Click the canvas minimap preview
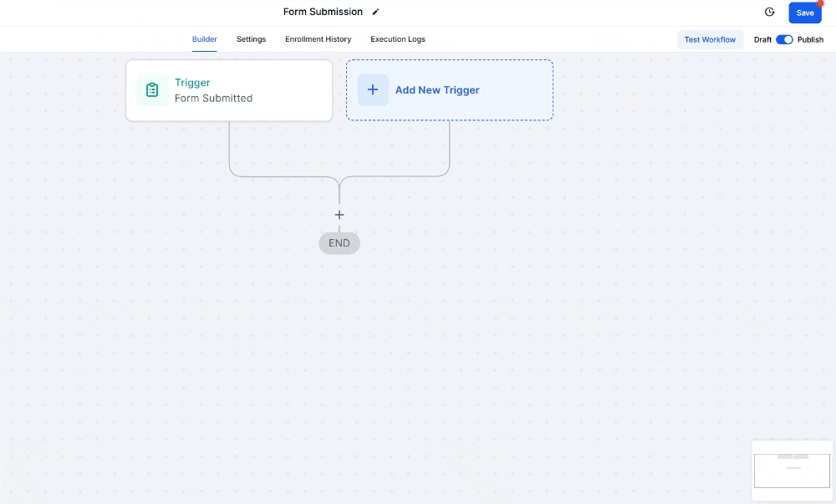 (x=792, y=470)
